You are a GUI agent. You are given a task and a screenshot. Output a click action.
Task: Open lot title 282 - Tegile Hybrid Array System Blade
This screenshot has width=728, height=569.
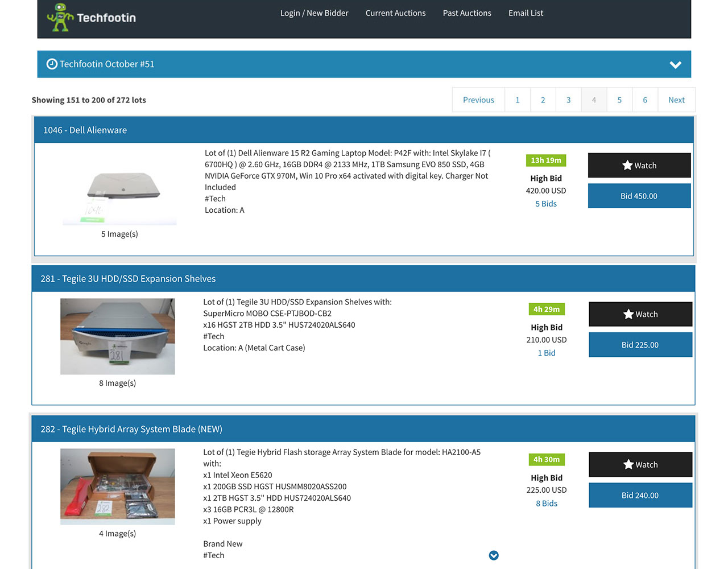pyautogui.click(x=131, y=429)
